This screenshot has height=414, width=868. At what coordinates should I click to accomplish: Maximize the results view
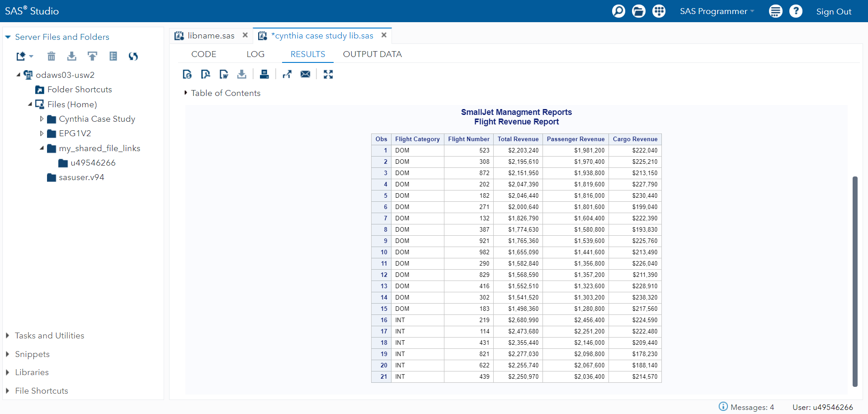tap(328, 74)
